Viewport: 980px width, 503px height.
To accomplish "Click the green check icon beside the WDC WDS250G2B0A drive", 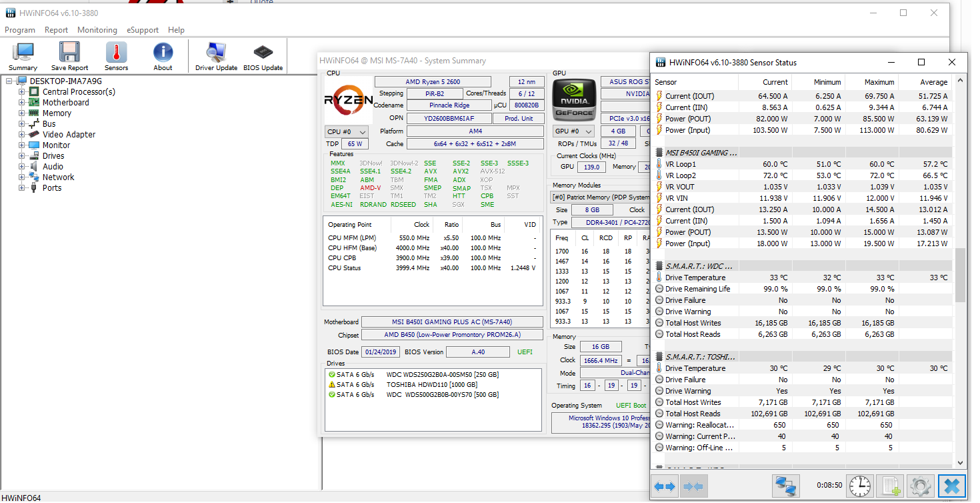I will tap(332, 375).
